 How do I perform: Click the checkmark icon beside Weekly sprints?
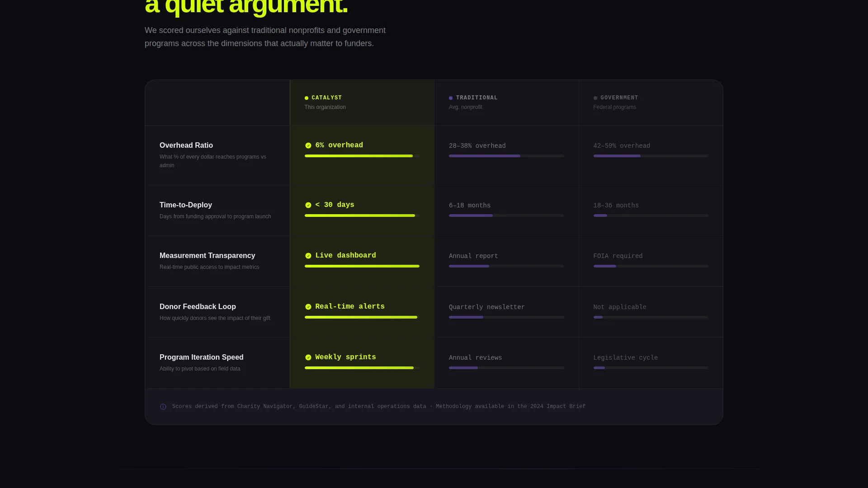pos(308,357)
